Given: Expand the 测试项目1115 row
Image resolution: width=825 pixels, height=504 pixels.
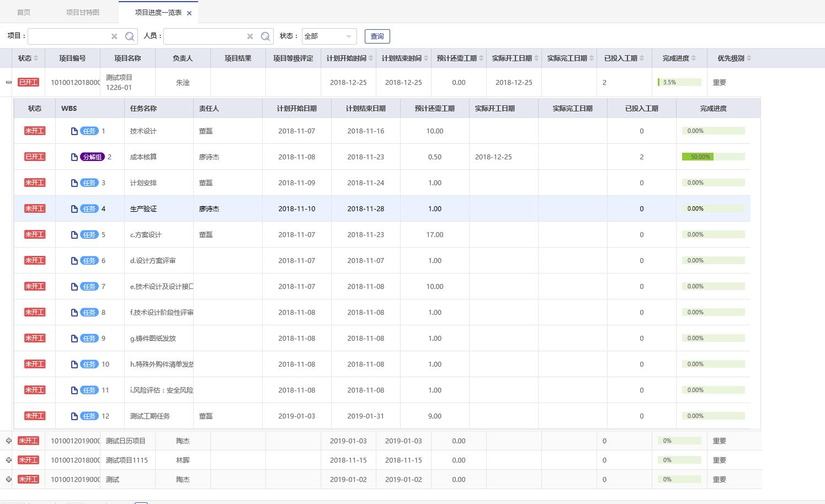Looking at the screenshot, I should click(8, 460).
